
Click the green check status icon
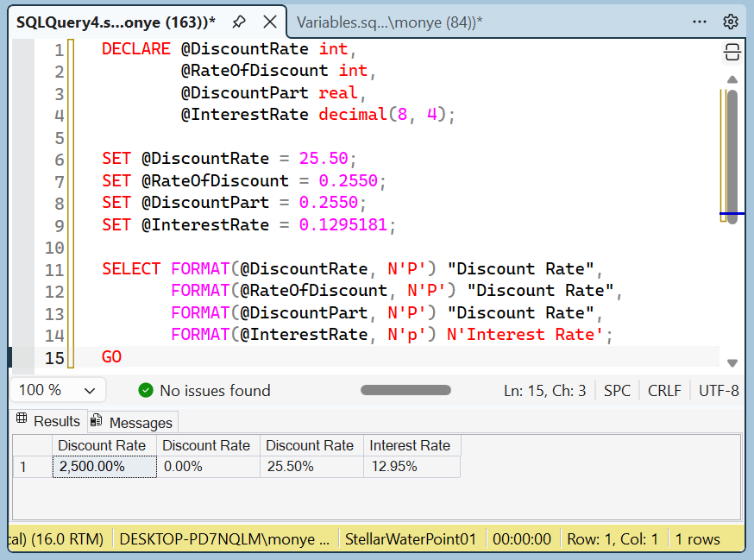(x=146, y=390)
